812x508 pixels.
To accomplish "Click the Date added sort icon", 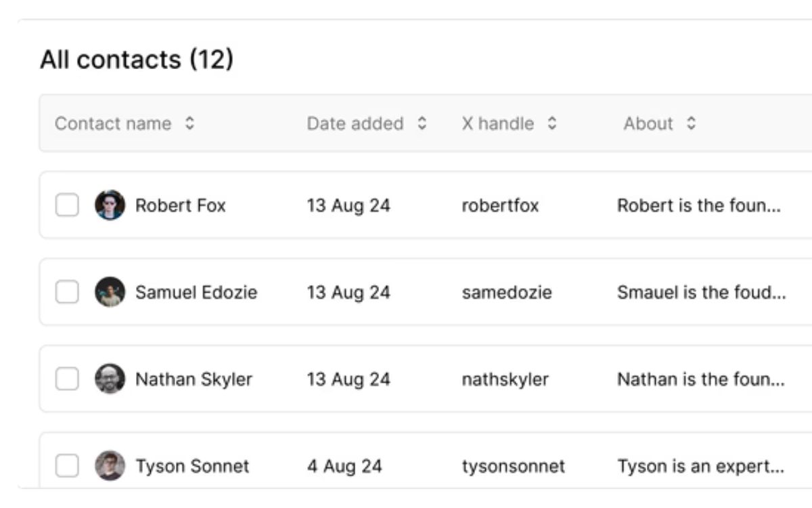I will click(x=422, y=124).
